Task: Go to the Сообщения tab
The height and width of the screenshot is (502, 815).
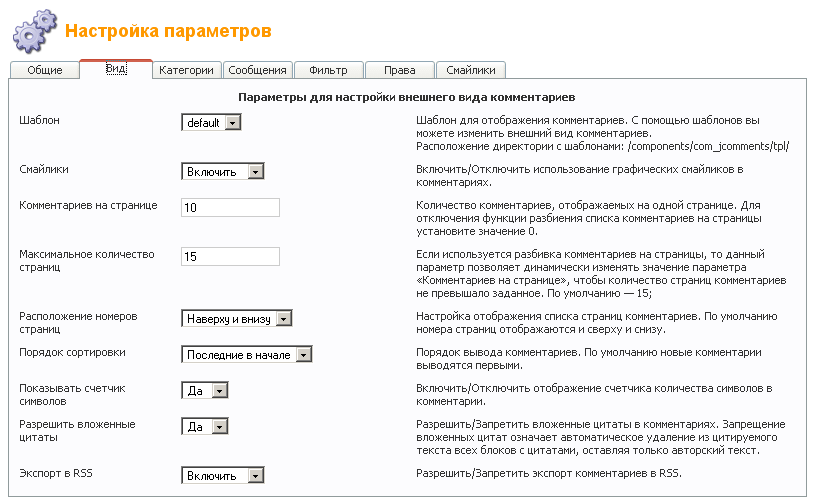Action: click(x=258, y=70)
